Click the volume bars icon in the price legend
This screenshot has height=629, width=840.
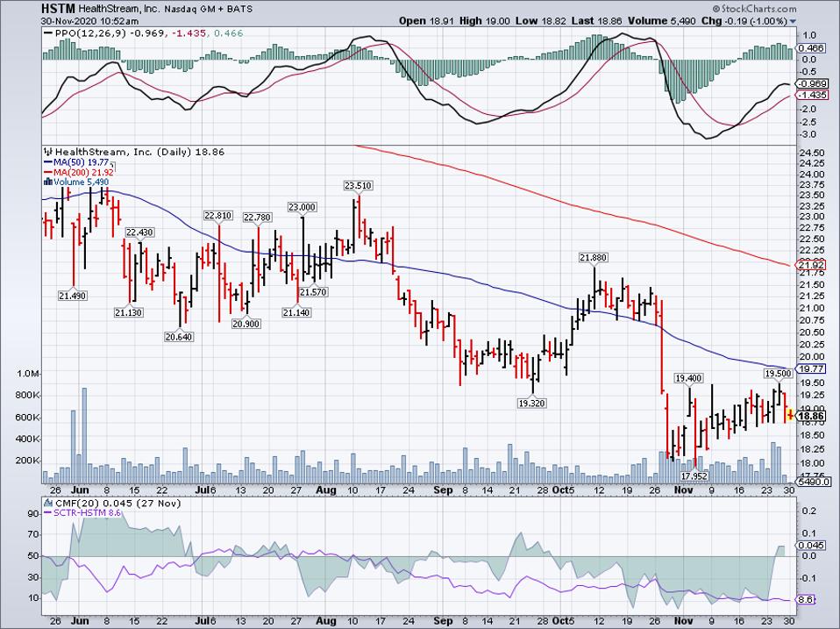tap(47, 182)
